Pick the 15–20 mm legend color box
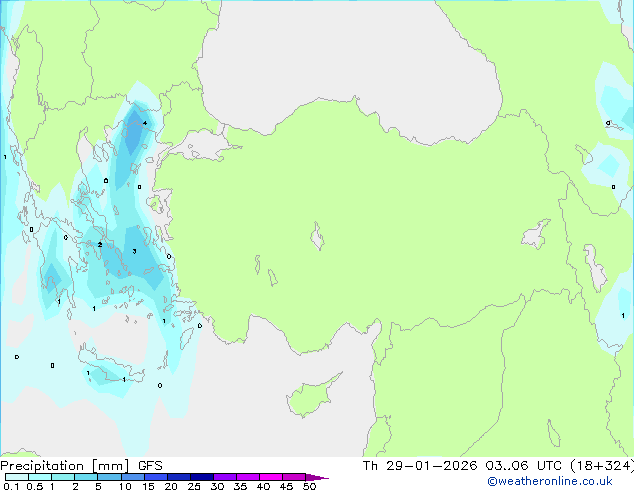This screenshot has width=634, height=490. click(x=155, y=477)
